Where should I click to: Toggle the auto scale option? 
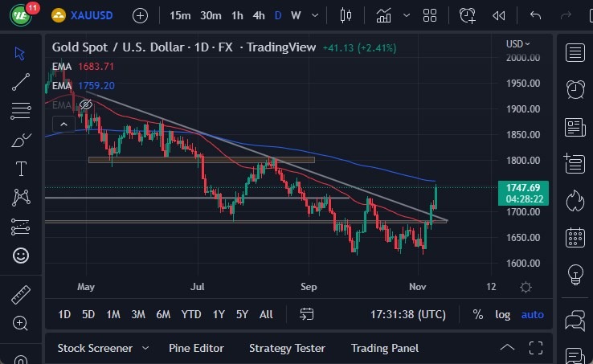click(x=532, y=314)
